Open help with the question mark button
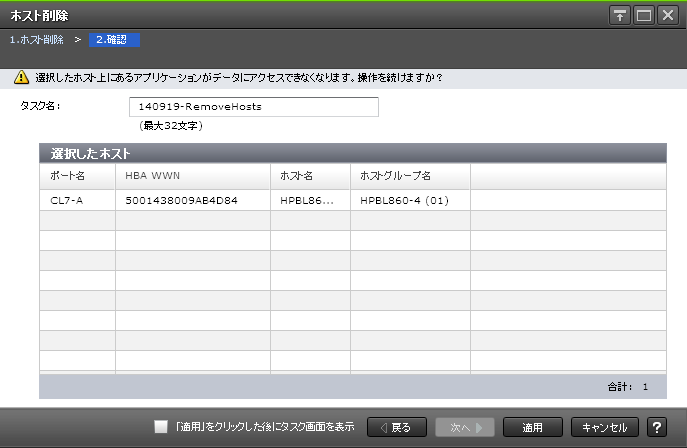Viewport: 687px width, 448px height. pyautogui.click(x=656, y=427)
